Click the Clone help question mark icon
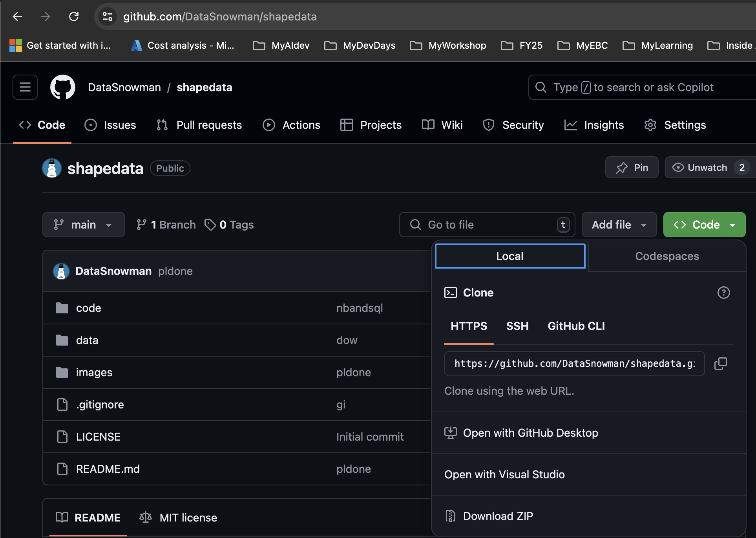The height and width of the screenshot is (538, 756). pos(723,293)
